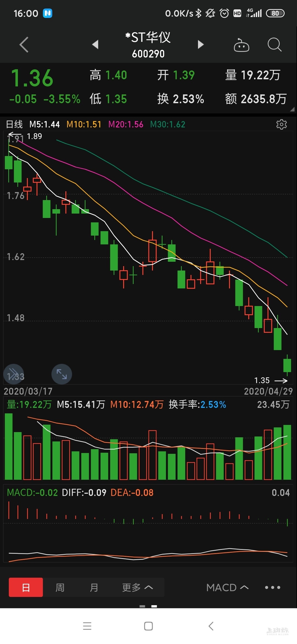297x644 pixels.
Task: Select the daily 日 chart period
Action: click(26, 587)
